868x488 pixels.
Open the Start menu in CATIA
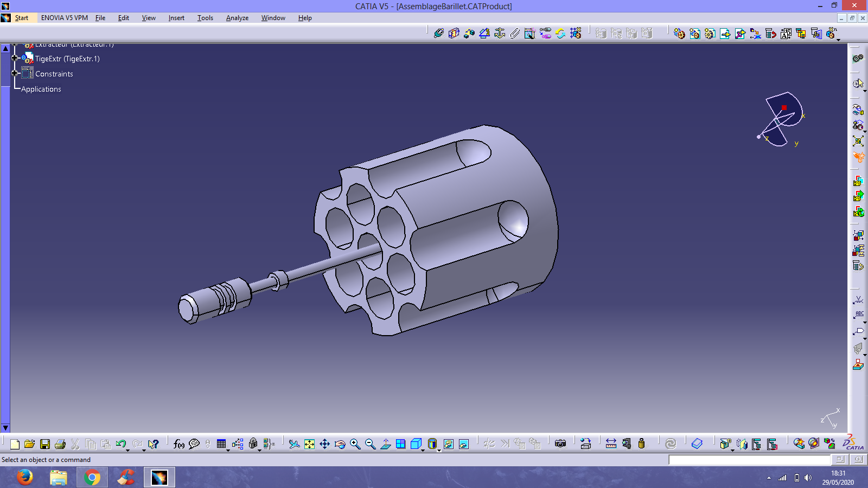(22, 18)
